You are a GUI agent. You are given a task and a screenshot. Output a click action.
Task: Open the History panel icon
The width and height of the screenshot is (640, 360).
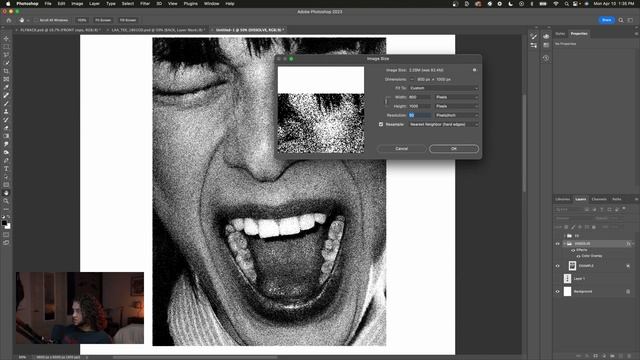point(546,58)
